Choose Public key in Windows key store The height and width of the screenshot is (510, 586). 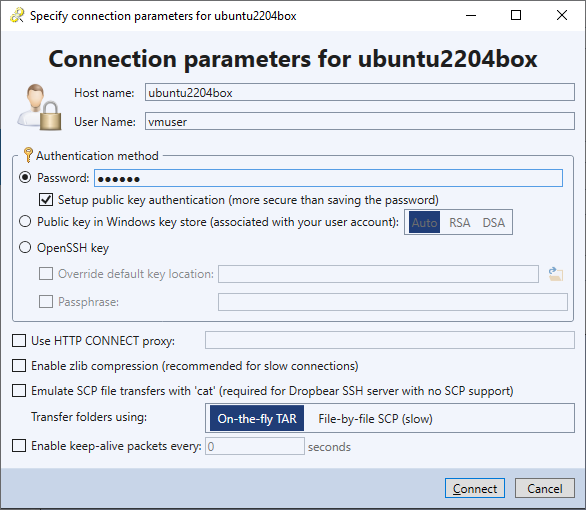[x=25, y=222]
